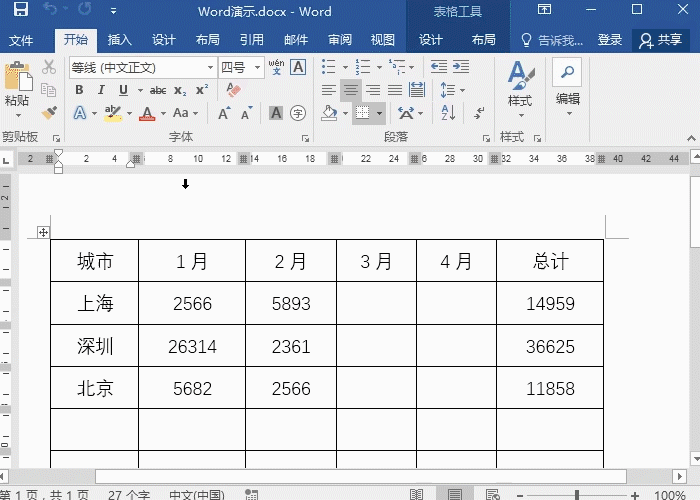Switch to the 引用 References tab

252,40
